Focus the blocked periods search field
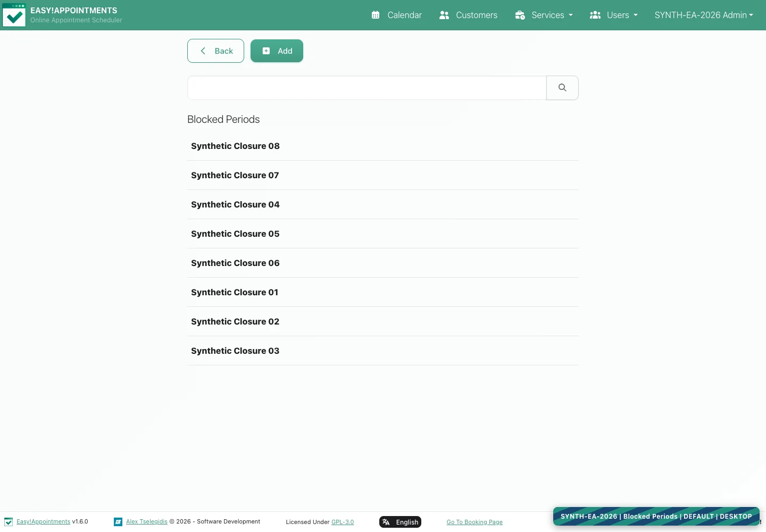Screen dimensions: 766x532 point(367,88)
